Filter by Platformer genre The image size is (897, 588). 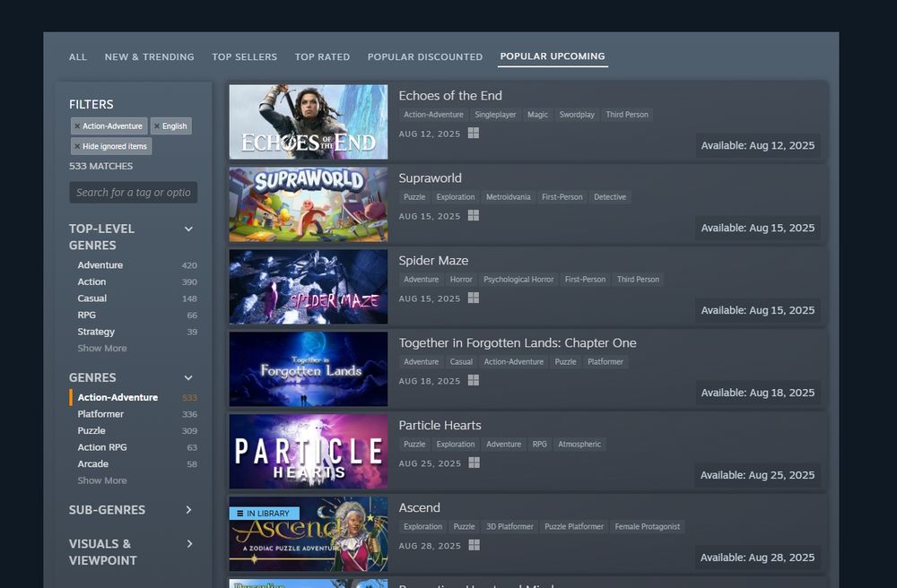[x=100, y=414]
